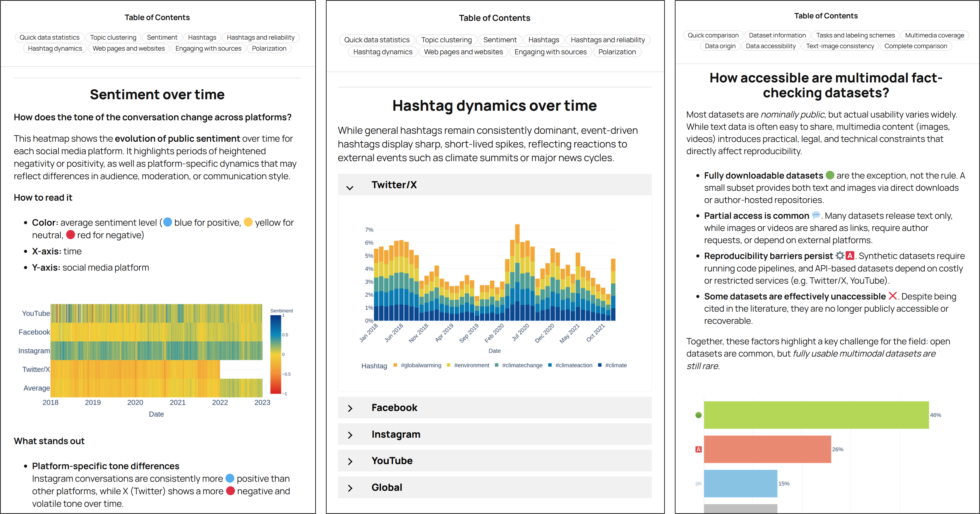Go to Hashtags and reliability in left contents
Viewport: 980px width, 514px height.
click(261, 37)
